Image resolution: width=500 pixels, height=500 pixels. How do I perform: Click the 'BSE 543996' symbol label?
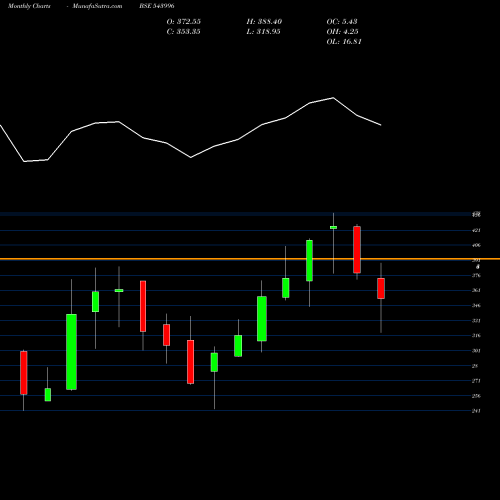[157, 6]
